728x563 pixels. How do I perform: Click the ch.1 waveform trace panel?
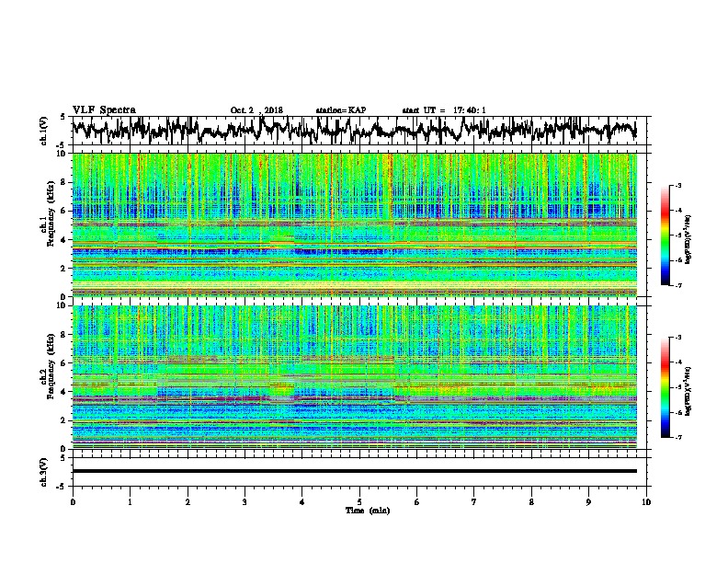pyautogui.click(x=359, y=131)
